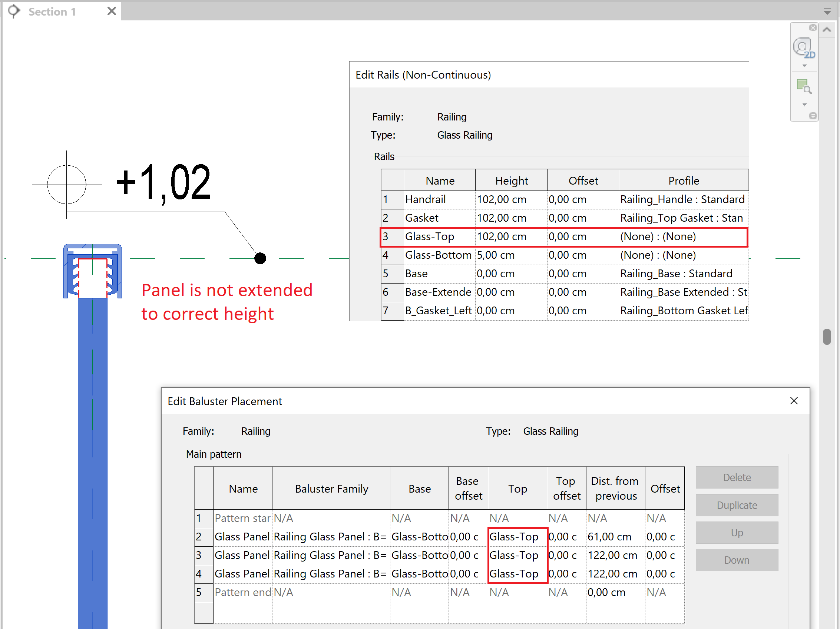This screenshot has height=629, width=840.
Task: Expand the zoom options dropdown arrow
Action: pyautogui.click(x=804, y=105)
